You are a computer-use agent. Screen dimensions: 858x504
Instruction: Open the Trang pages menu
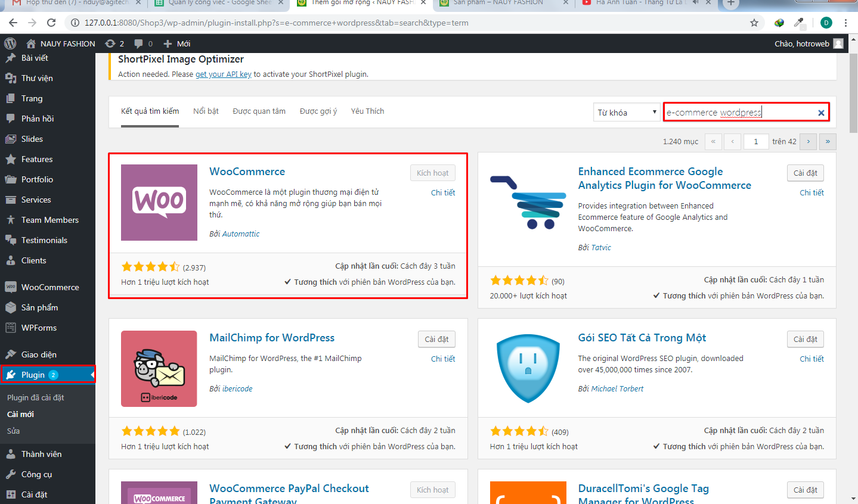coord(48,98)
